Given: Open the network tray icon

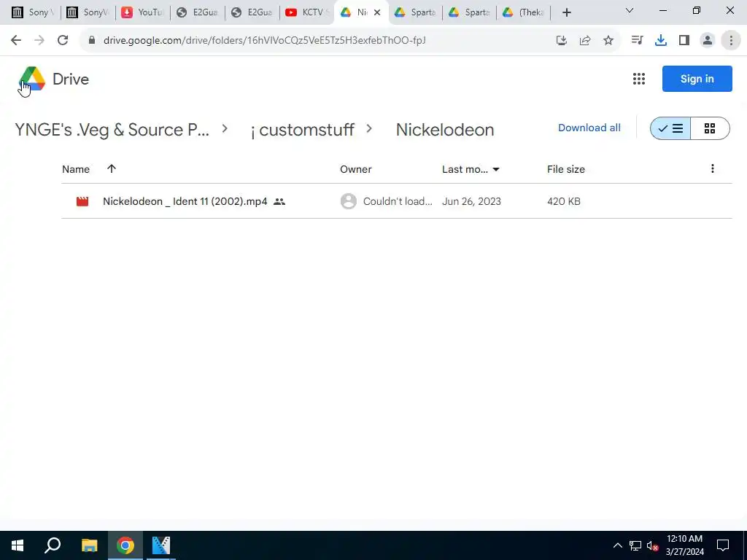Looking at the screenshot, I should [635, 545].
